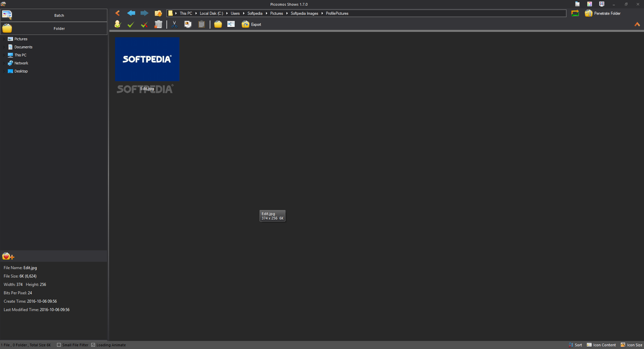The image size is (644, 349).
Task: Click the checkmark with red slash icon
Action: tap(144, 24)
